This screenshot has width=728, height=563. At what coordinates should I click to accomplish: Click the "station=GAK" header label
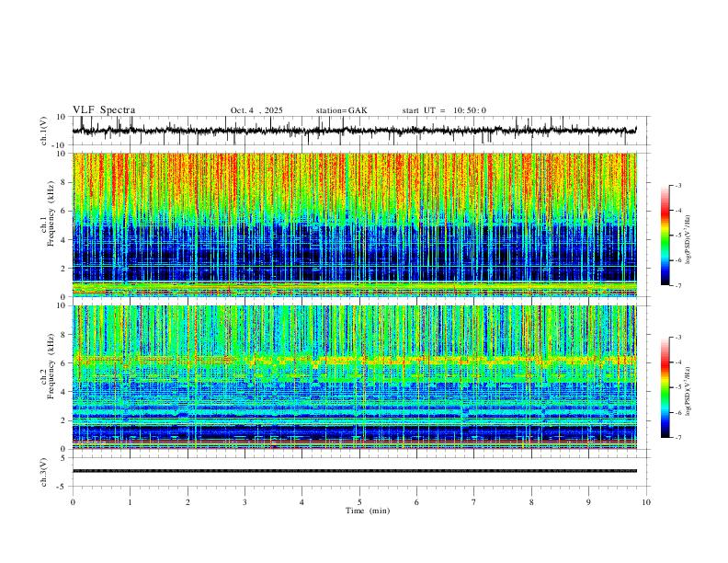pos(341,110)
